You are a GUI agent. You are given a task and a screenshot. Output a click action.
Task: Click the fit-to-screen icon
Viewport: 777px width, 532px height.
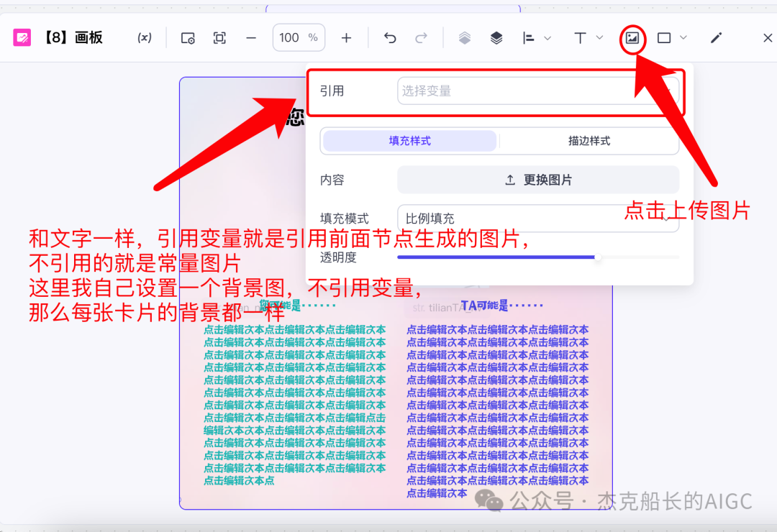click(x=219, y=38)
